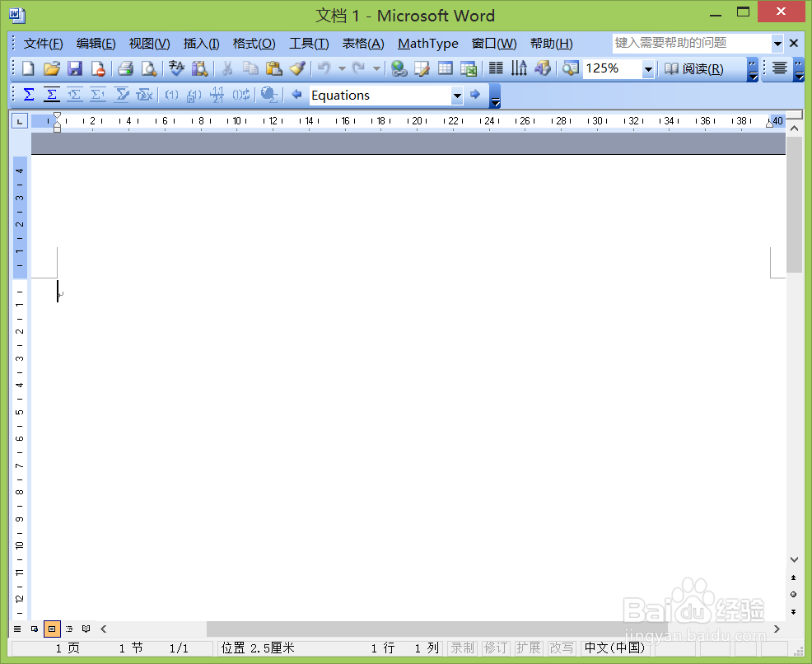
Task: Open the 插入(I) menu
Action: tap(202, 44)
